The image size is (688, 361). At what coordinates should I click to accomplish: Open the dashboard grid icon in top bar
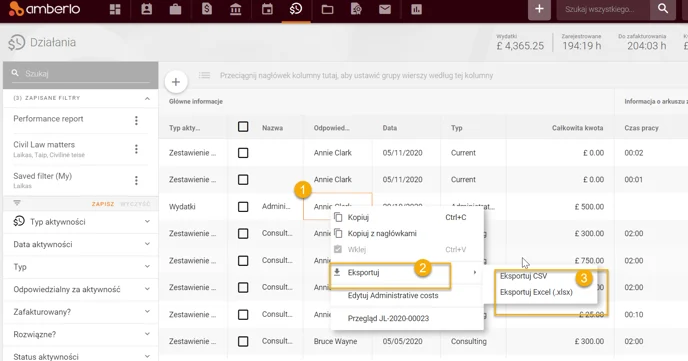[x=115, y=9]
